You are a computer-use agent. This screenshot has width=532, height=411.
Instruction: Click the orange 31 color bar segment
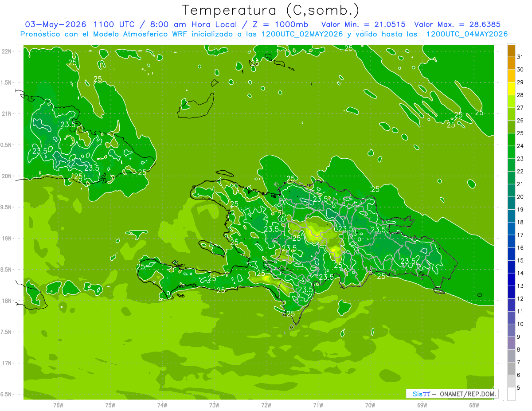coord(511,51)
